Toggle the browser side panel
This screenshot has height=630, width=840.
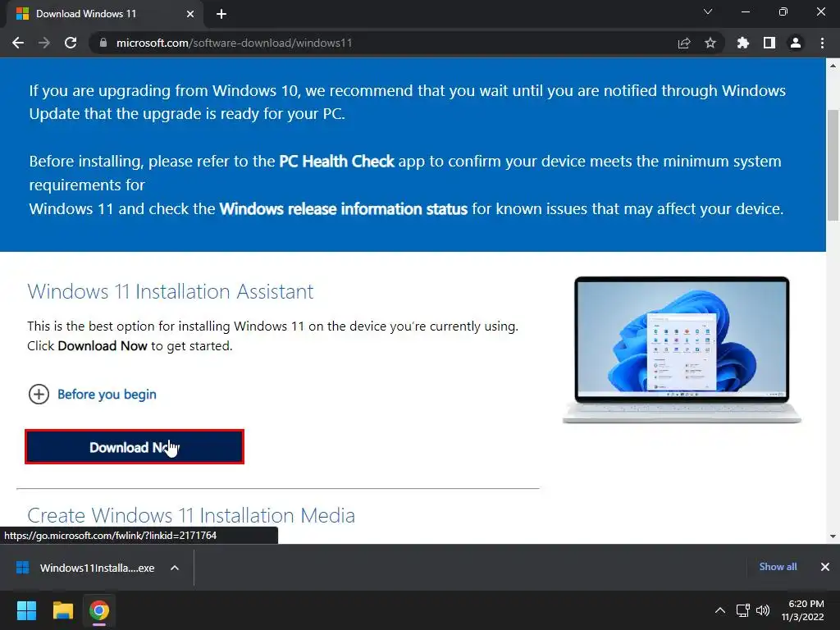pos(769,43)
